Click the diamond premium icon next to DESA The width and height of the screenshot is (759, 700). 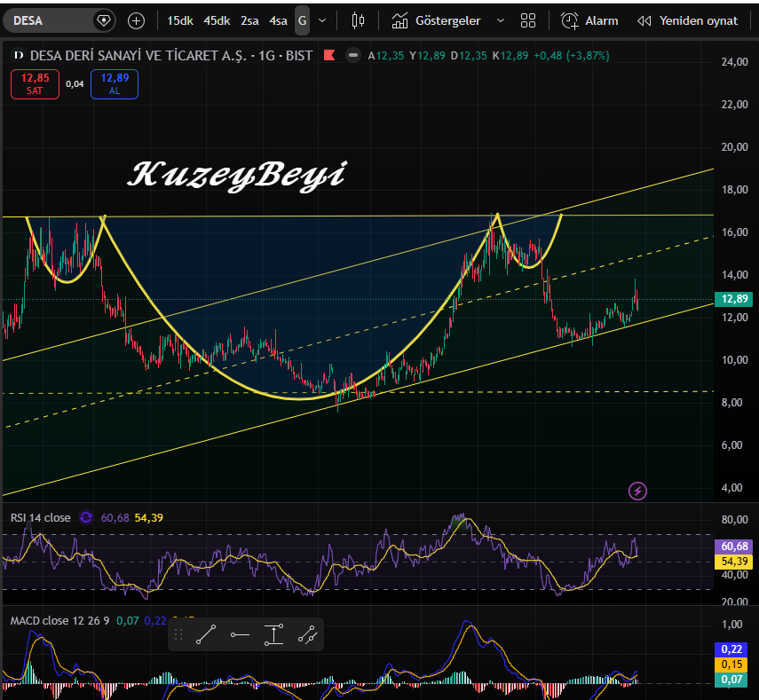pos(104,20)
